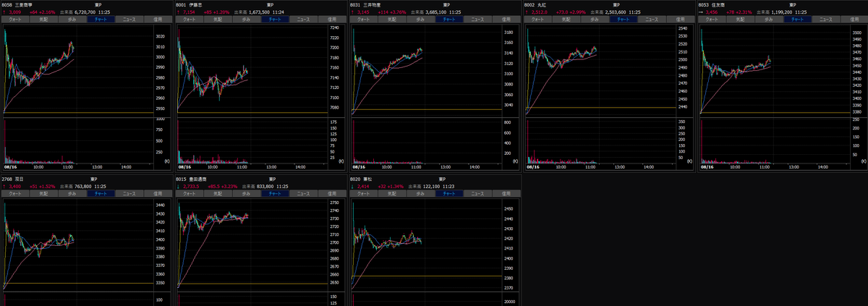Open 歩み tab in 双日 2768 panel
This screenshot has height=306, width=868.
tap(72, 194)
